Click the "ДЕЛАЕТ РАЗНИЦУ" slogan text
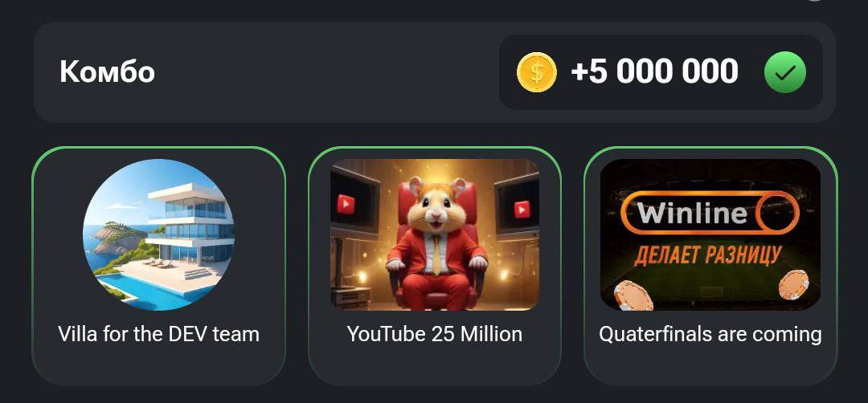Image resolution: width=868 pixels, height=403 pixels. pyautogui.click(x=708, y=254)
